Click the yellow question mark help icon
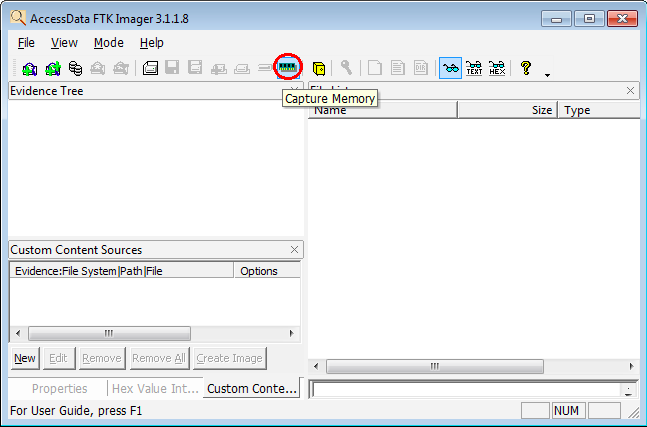The width and height of the screenshot is (647, 427). 526,68
